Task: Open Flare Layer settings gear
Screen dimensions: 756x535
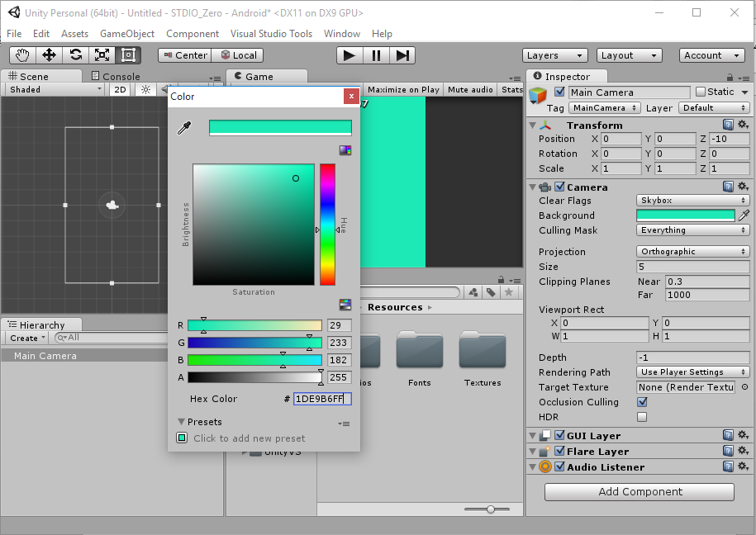Action: coord(743,451)
